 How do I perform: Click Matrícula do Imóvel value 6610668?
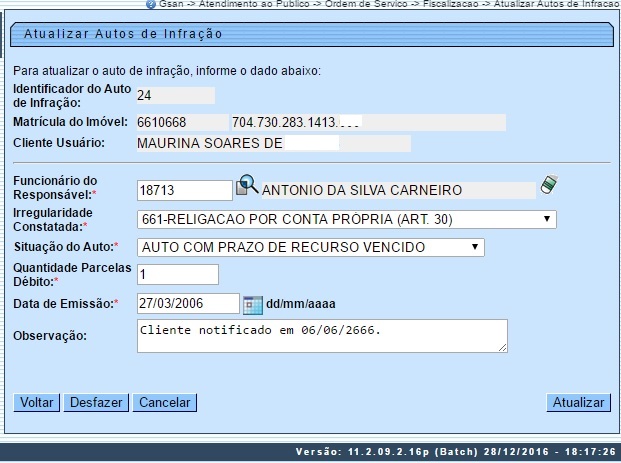click(162, 122)
